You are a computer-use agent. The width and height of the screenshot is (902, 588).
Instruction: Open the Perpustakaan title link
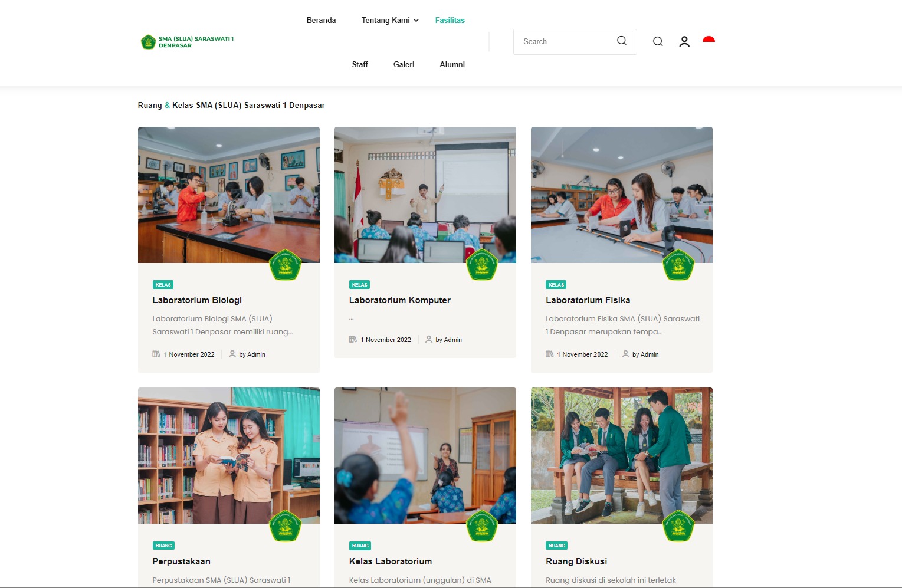click(181, 561)
